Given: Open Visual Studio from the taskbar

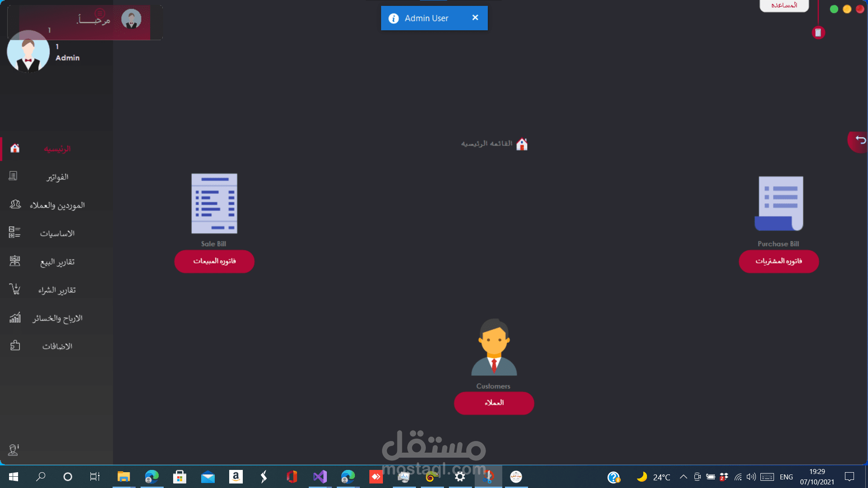Looking at the screenshot, I should (x=320, y=477).
